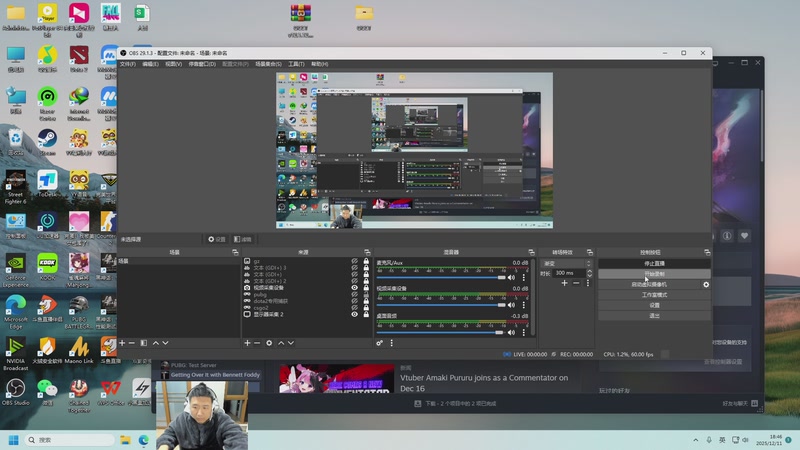
Task: Open desktop audio three-dot options
Action: [x=523, y=332]
